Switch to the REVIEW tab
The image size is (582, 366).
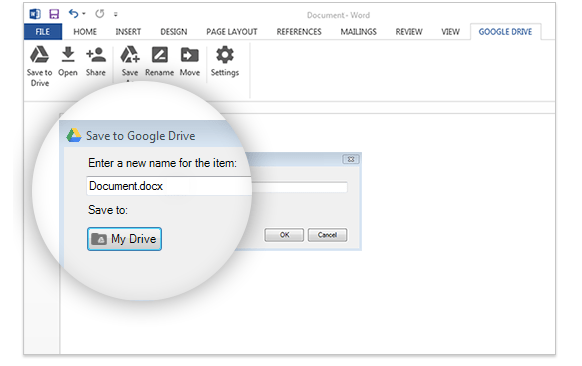click(x=409, y=32)
